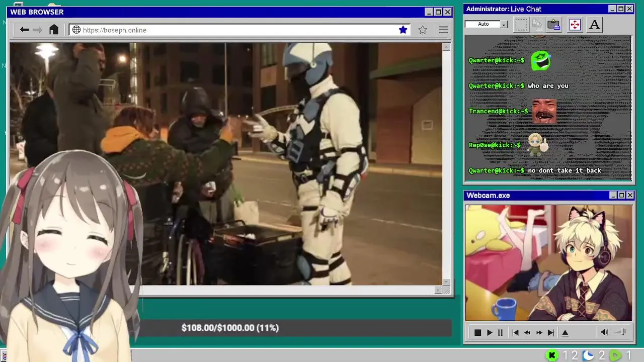Image resolution: width=644 pixels, height=362 pixels.
Task: Stop playback in Webcam.exe
Action: pyautogui.click(x=477, y=333)
